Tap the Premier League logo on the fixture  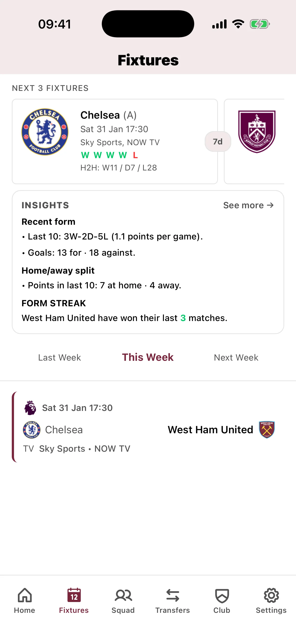(30, 407)
